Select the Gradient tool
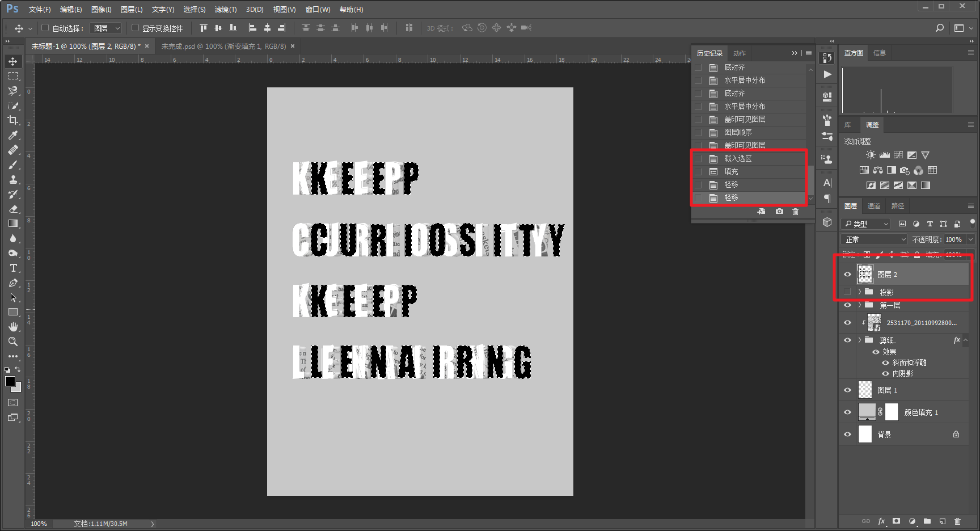 click(13, 224)
